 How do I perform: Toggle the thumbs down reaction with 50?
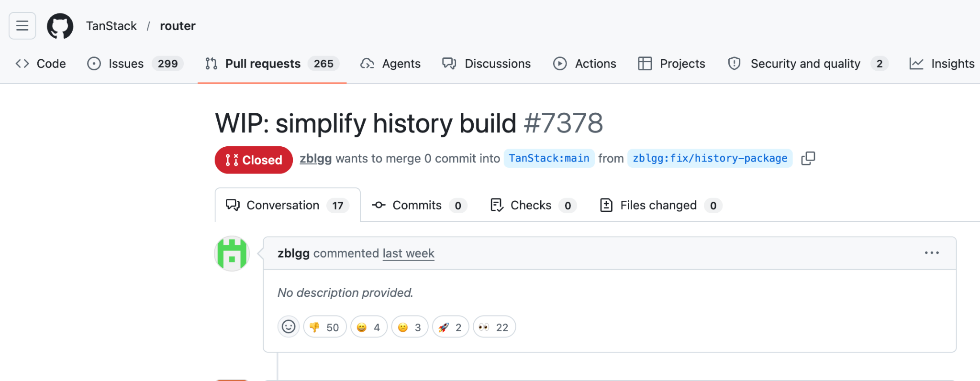point(325,327)
